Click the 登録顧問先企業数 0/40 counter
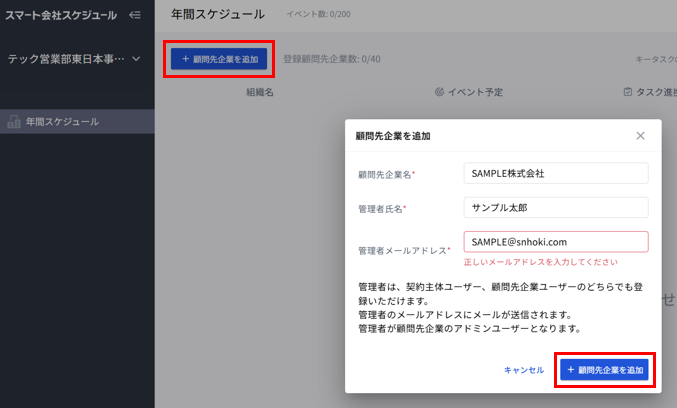Screen dimensions: 677x408 click(x=332, y=60)
